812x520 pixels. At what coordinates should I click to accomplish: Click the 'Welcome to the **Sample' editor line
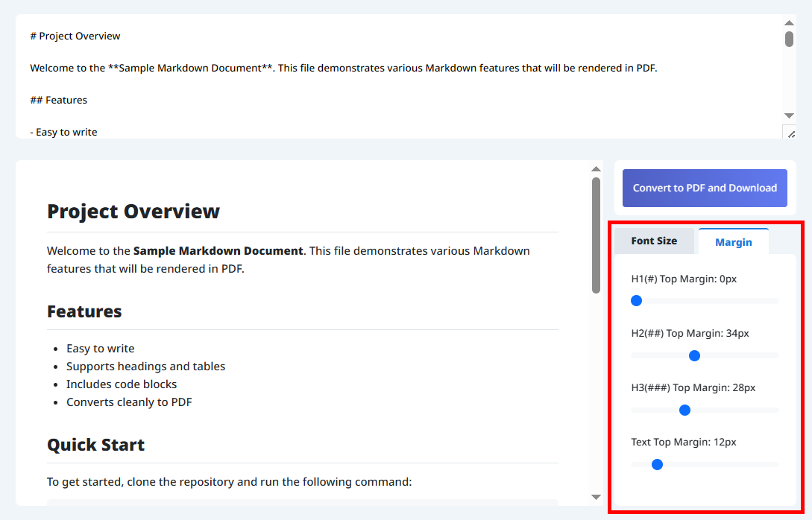pyautogui.click(x=343, y=69)
